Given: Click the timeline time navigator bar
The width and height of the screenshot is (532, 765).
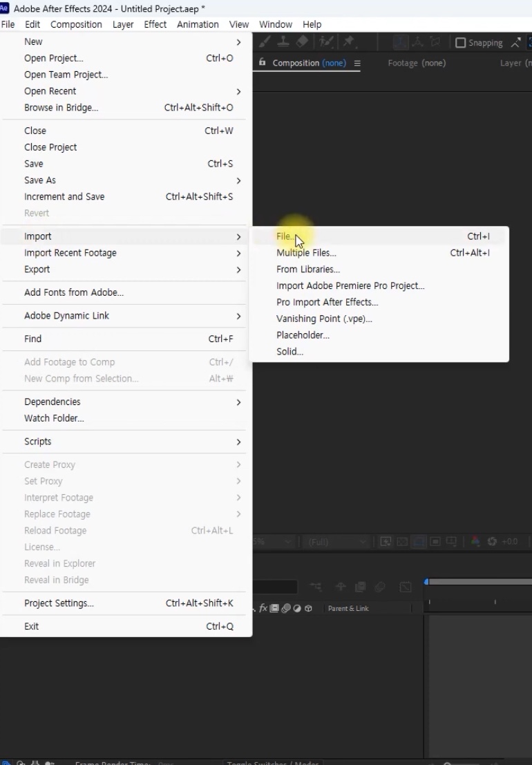Looking at the screenshot, I should pos(480,582).
